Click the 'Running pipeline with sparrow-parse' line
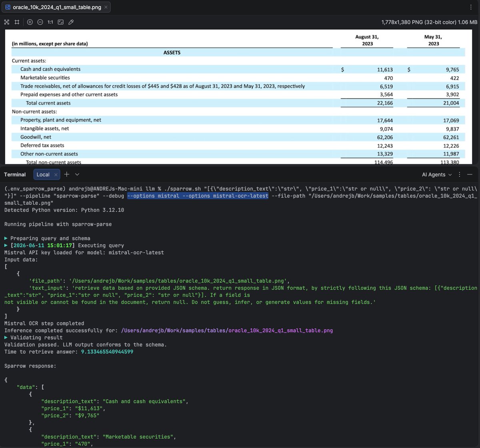Screen dimensions: 480x448 (x=58, y=224)
